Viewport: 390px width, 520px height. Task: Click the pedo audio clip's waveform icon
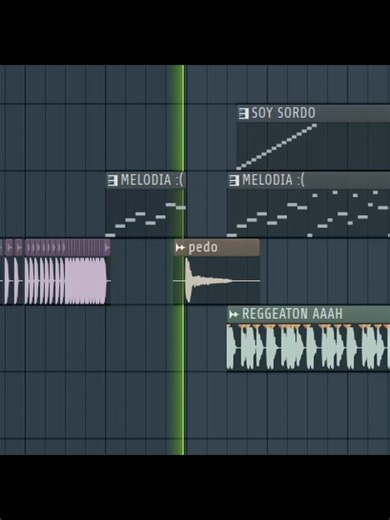(x=180, y=248)
